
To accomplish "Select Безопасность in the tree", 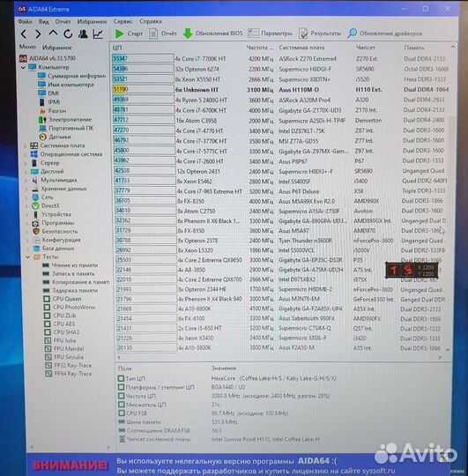I will (x=55, y=231).
